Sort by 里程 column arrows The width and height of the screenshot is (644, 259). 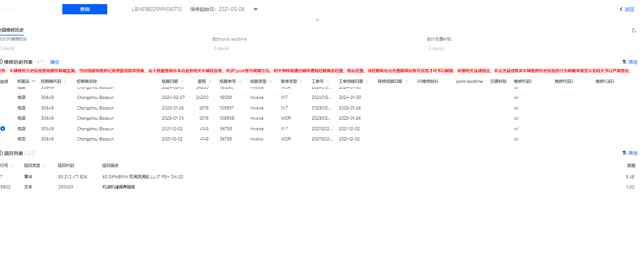click(210, 81)
